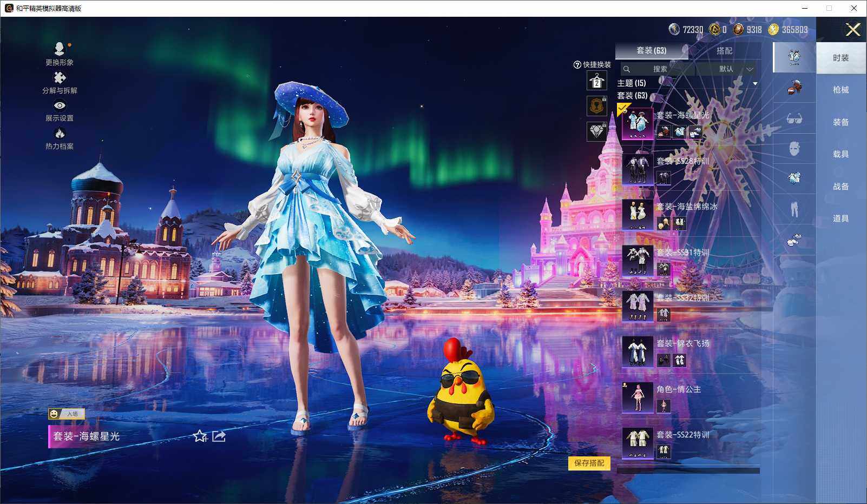Toggle the 展示设置 eye icon

pyautogui.click(x=60, y=105)
